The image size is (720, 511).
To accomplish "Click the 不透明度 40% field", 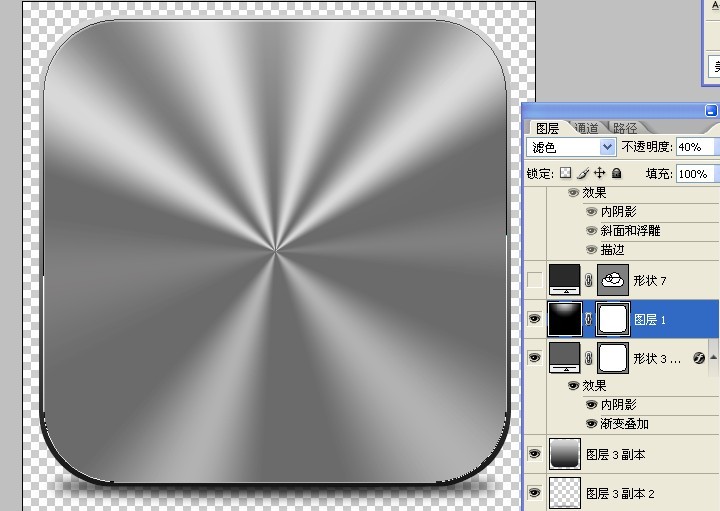I will tap(694, 147).
